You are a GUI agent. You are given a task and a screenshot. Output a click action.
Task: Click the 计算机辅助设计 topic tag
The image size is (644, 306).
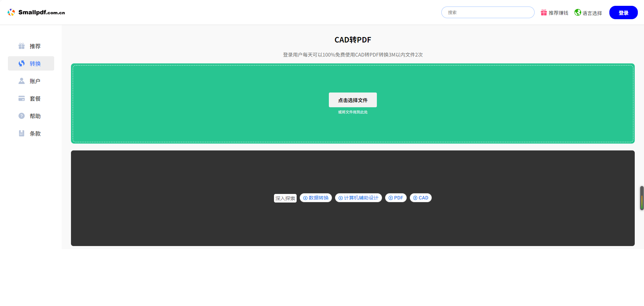pyautogui.click(x=358, y=198)
